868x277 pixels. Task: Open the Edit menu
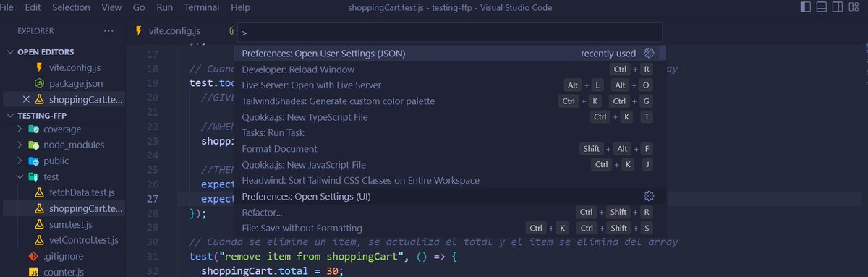pyautogui.click(x=33, y=7)
